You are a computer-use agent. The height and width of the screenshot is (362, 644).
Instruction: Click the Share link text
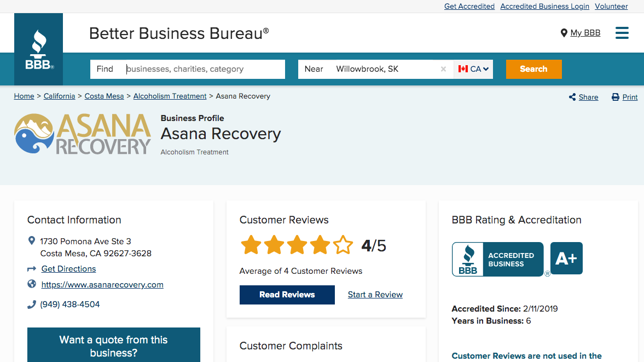(x=588, y=97)
